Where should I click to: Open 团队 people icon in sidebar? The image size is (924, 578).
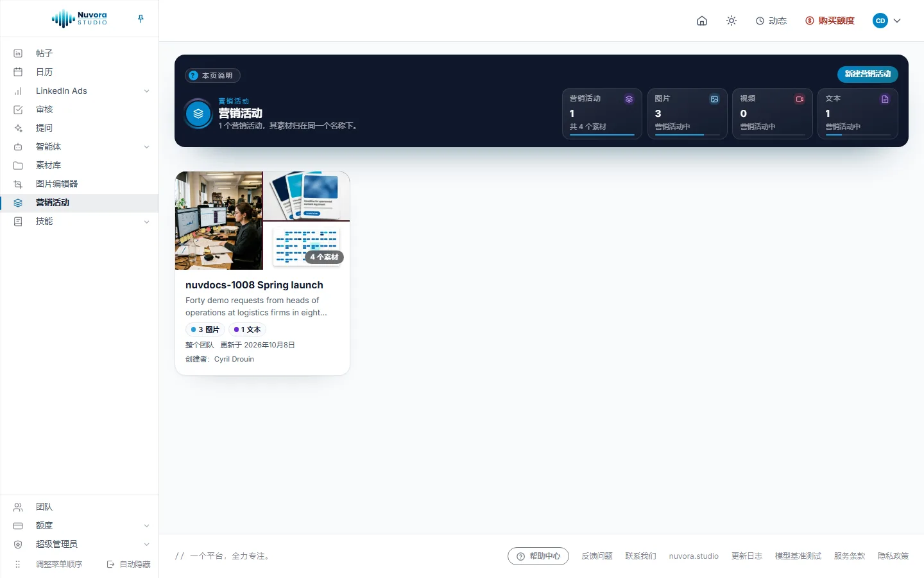[18, 507]
